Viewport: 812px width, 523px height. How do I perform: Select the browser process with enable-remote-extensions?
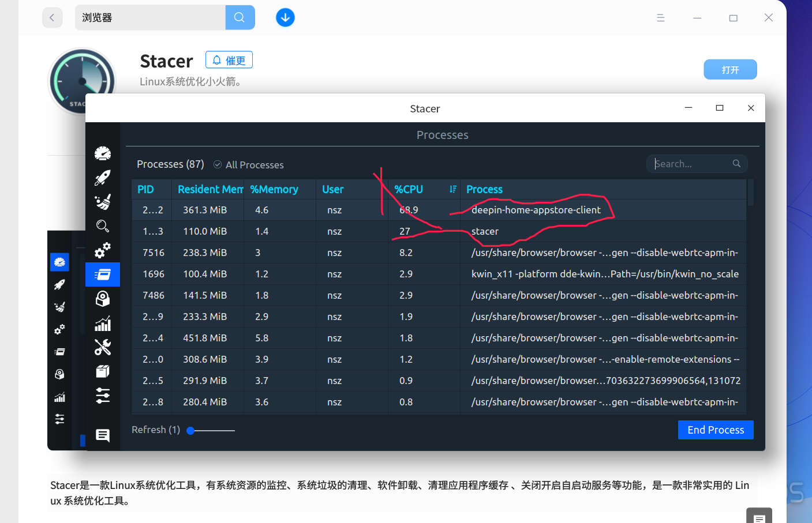click(439, 359)
